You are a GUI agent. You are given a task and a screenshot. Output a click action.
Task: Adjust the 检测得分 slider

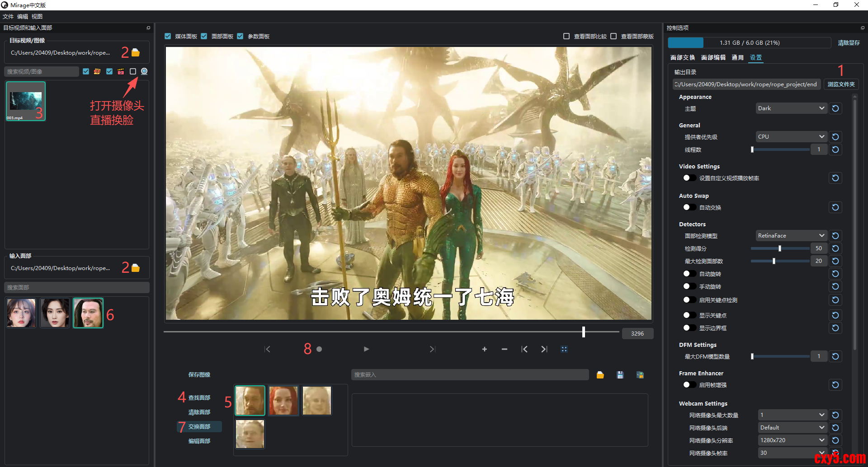(780, 248)
